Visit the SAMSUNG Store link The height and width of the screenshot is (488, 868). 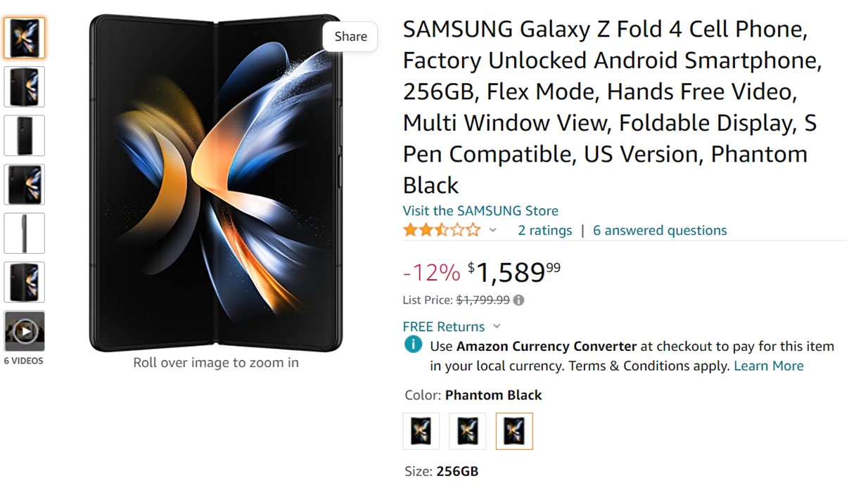(480, 210)
